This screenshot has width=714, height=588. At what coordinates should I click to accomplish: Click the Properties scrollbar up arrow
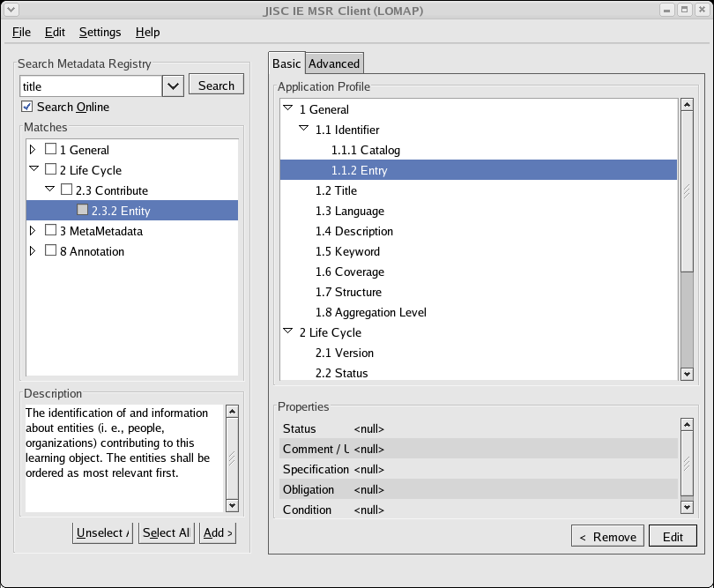click(687, 425)
